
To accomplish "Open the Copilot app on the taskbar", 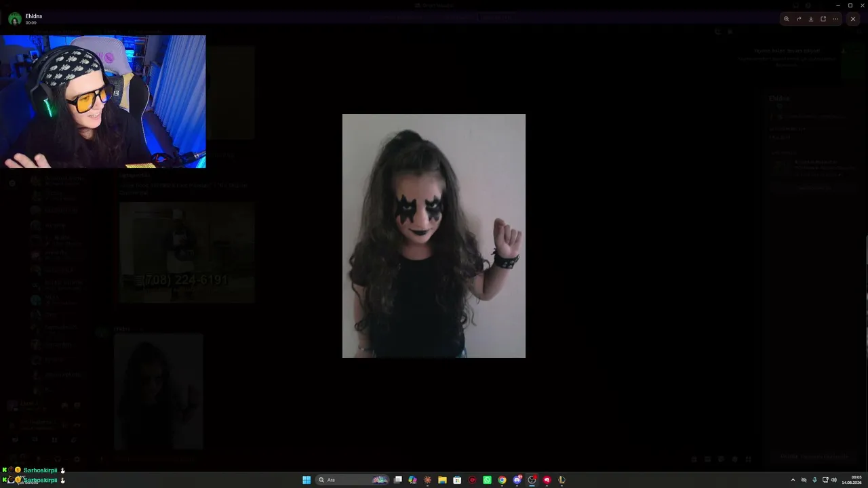I will pyautogui.click(x=412, y=480).
